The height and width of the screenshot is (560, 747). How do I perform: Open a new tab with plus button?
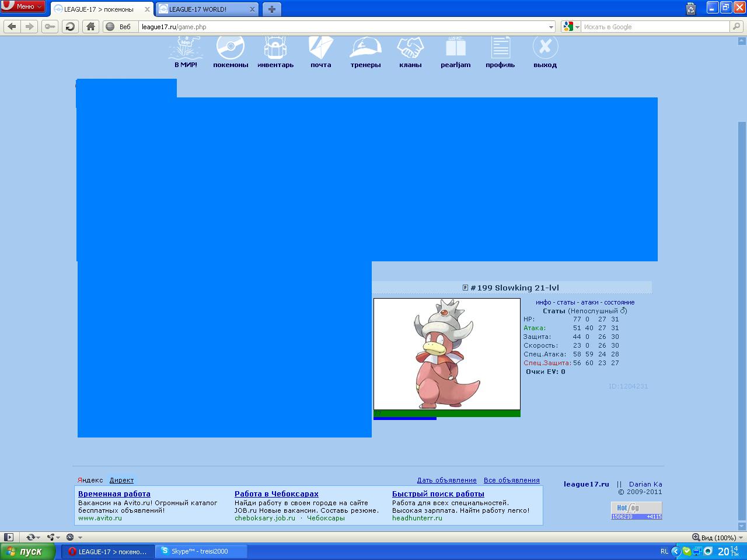pyautogui.click(x=271, y=9)
